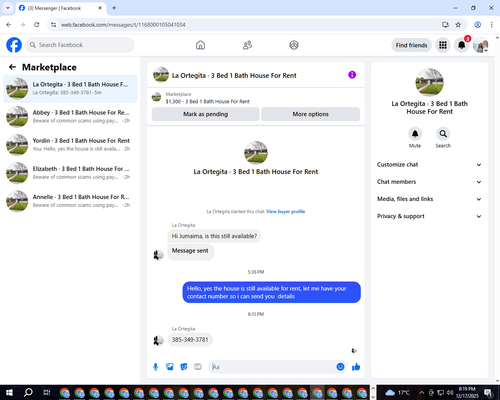Screen dimensions: 500x400
Task: Open the Abbey conversation in list
Action: 70,117
